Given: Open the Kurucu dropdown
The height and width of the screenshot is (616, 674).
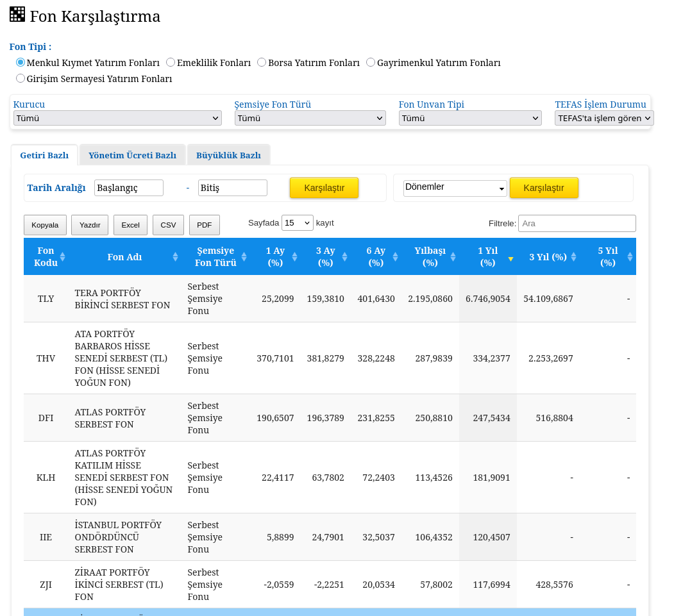Looking at the screenshot, I should click(117, 118).
